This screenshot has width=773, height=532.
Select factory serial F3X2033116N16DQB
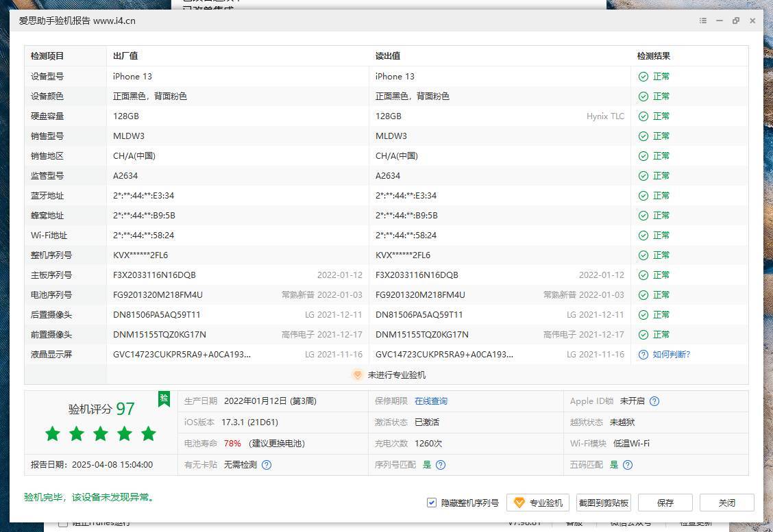coord(154,275)
